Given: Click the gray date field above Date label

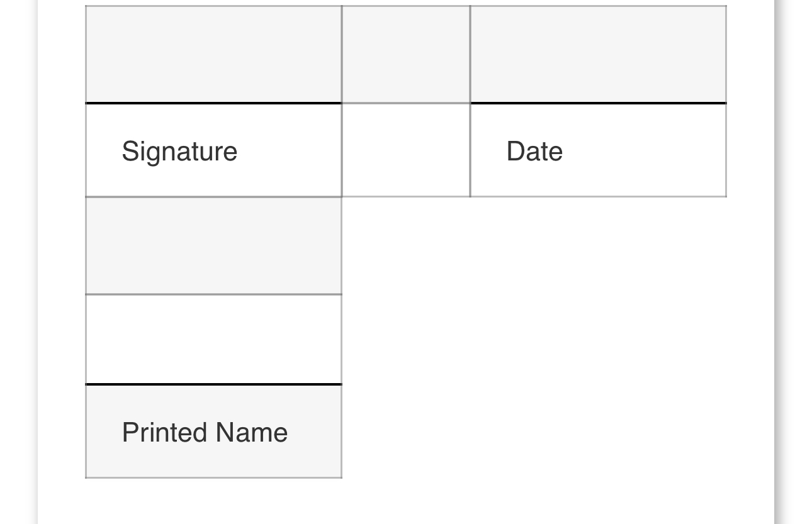Looking at the screenshot, I should pyautogui.click(x=598, y=54).
